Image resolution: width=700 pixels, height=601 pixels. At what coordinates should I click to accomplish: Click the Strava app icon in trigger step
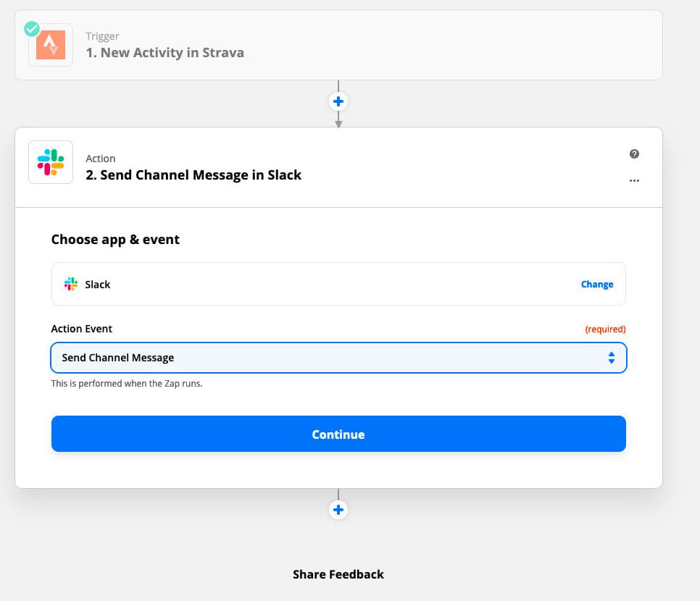(x=51, y=45)
